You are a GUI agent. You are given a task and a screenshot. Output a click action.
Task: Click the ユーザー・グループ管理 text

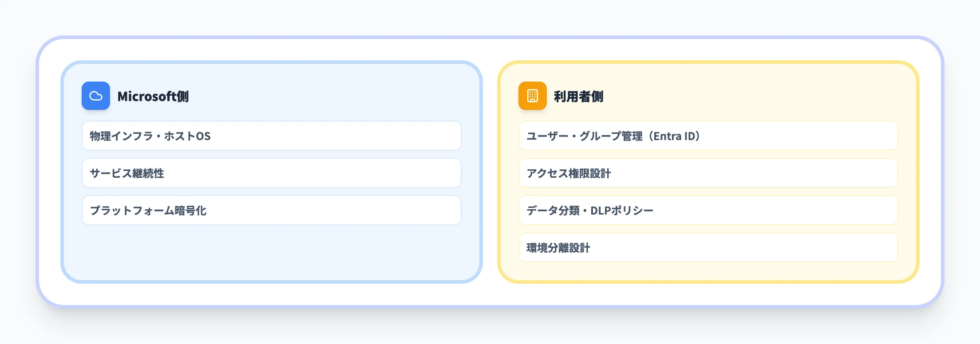click(584, 136)
